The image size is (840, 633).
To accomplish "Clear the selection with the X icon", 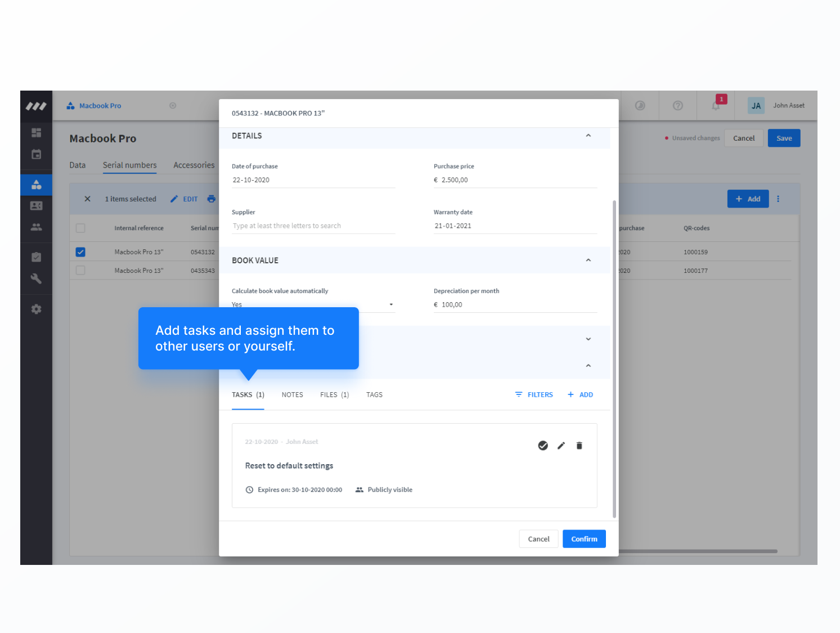I will pos(87,199).
